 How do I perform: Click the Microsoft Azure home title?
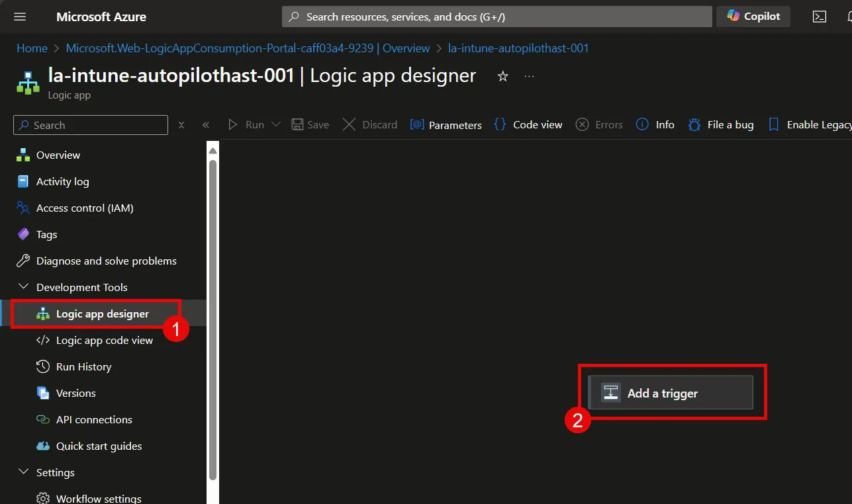[101, 17]
